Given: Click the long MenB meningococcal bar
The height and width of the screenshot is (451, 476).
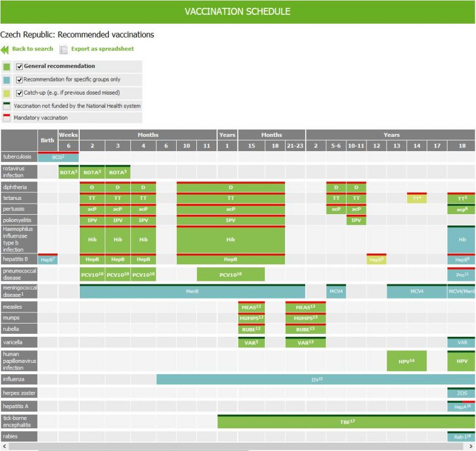Looking at the screenshot, I should pyautogui.click(x=192, y=292).
